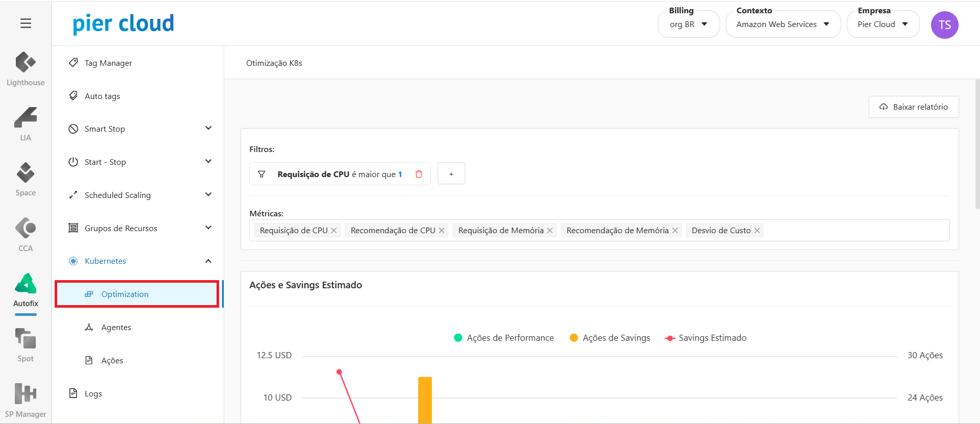Open the Billing org BR dropdown
The height and width of the screenshot is (424, 980).
(x=688, y=24)
